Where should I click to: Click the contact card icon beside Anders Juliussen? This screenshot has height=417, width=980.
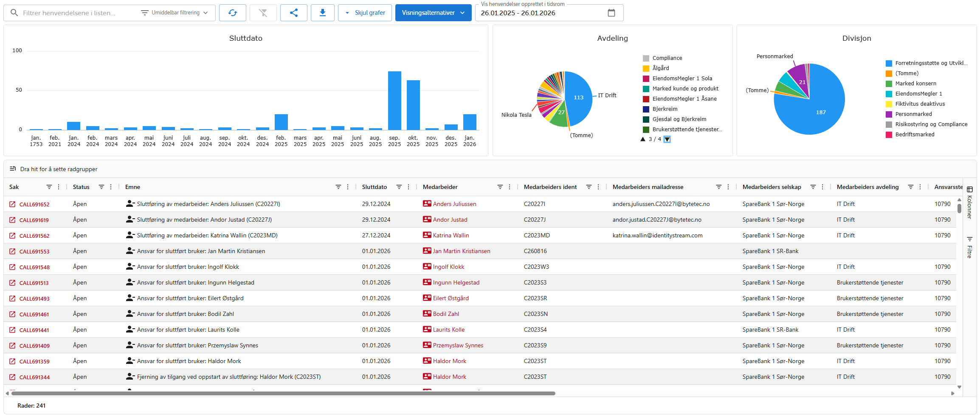click(427, 204)
